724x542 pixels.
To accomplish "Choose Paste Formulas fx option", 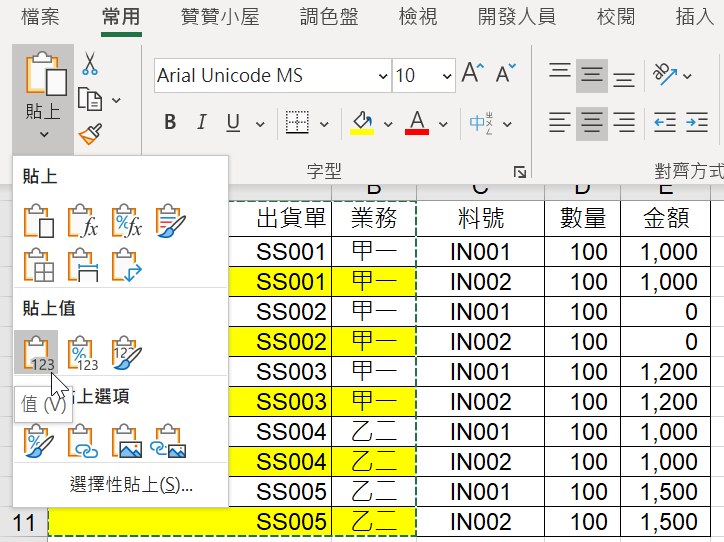I will (83, 222).
